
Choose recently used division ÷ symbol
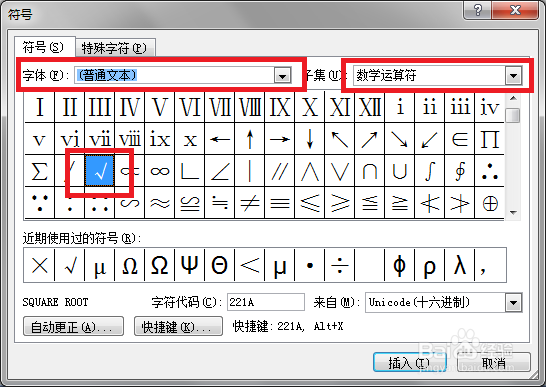(x=340, y=265)
